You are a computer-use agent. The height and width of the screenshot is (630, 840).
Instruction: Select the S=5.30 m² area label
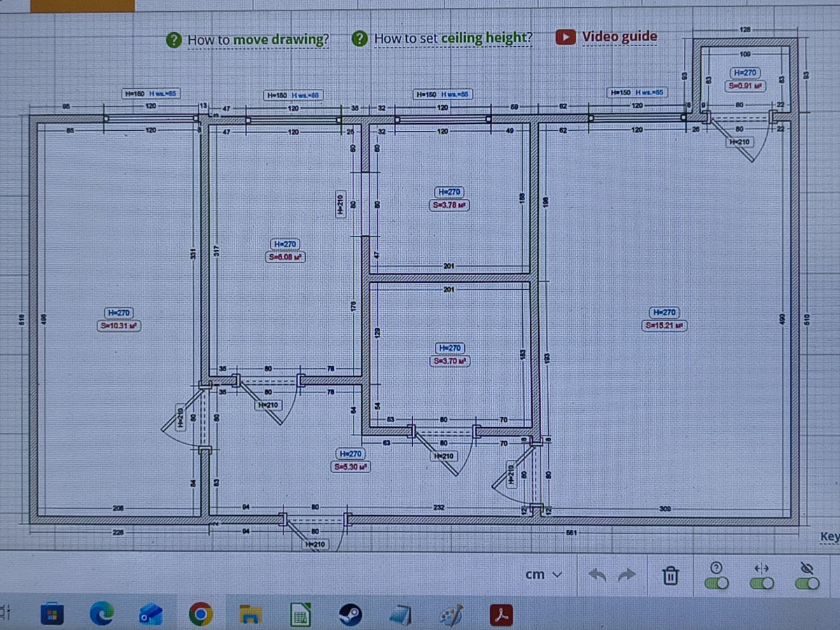point(351,467)
